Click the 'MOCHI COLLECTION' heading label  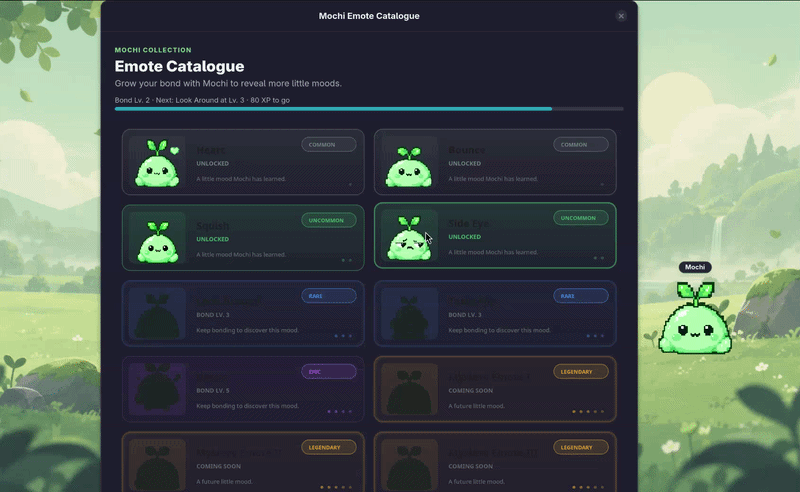pyautogui.click(x=153, y=50)
